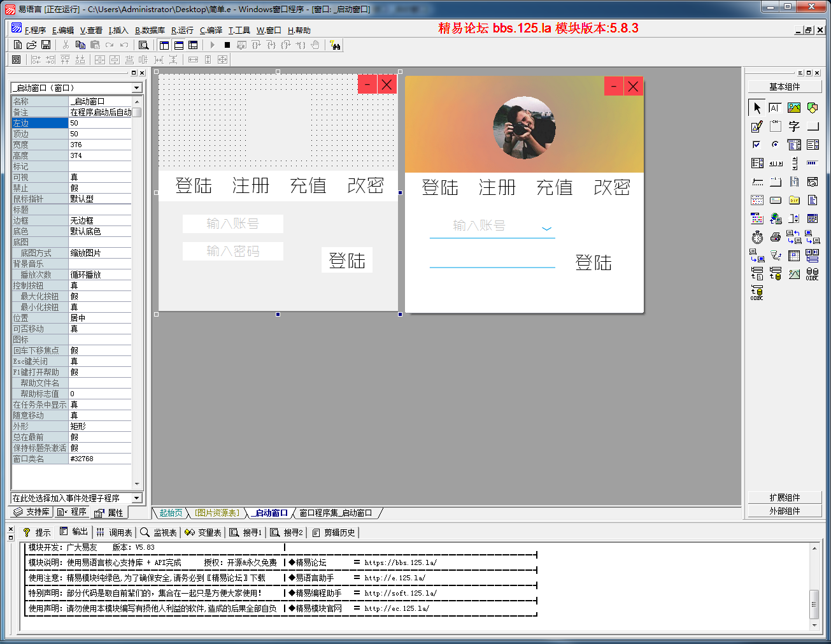Switch to the [图片资源表] tab

217,513
